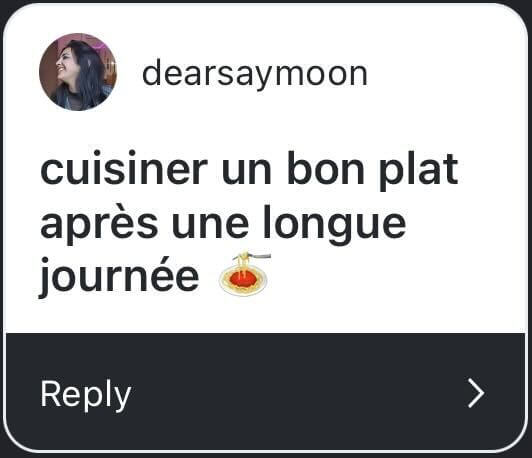Open dearsaymoon's profile picture
Image resolution: width=532 pixels, height=458 pixels.
78,72
